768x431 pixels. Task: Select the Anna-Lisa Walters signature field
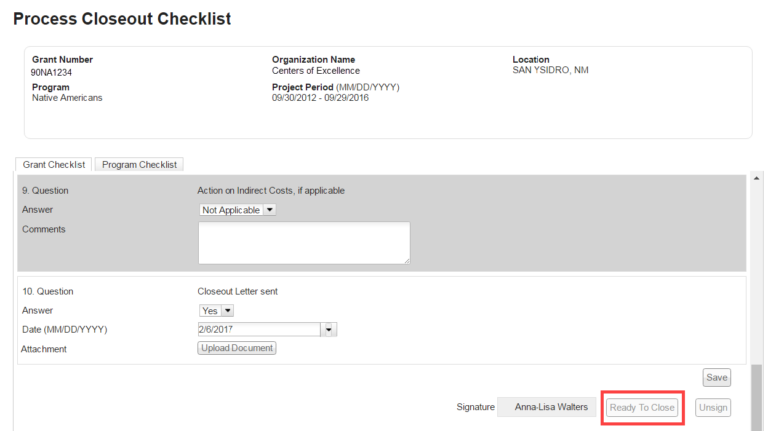pos(550,408)
